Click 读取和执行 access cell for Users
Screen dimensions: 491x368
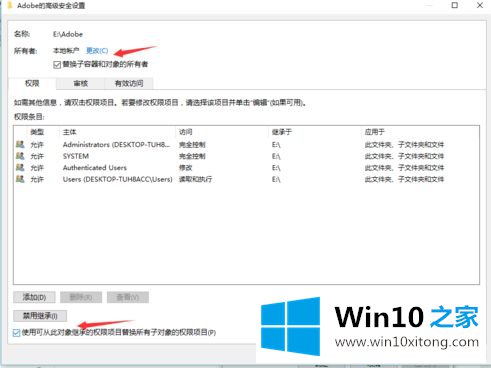tap(195, 179)
